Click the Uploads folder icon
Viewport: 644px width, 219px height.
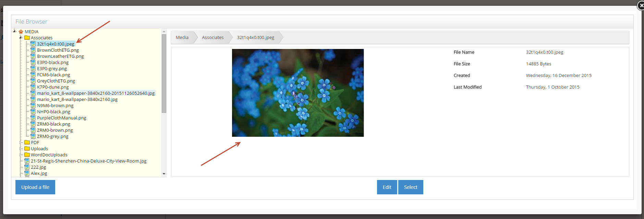click(27, 149)
